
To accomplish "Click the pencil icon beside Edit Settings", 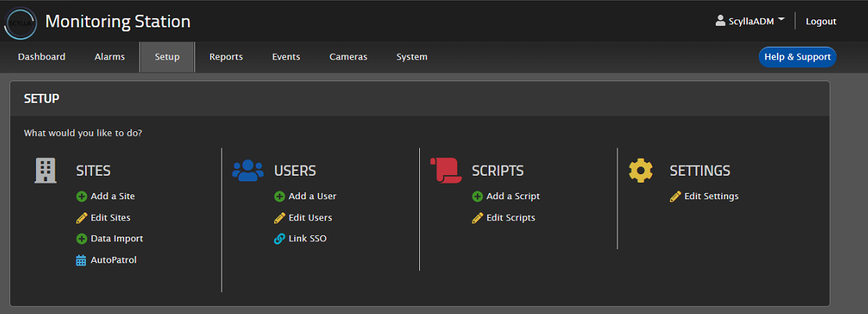I will [x=675, y=197].
